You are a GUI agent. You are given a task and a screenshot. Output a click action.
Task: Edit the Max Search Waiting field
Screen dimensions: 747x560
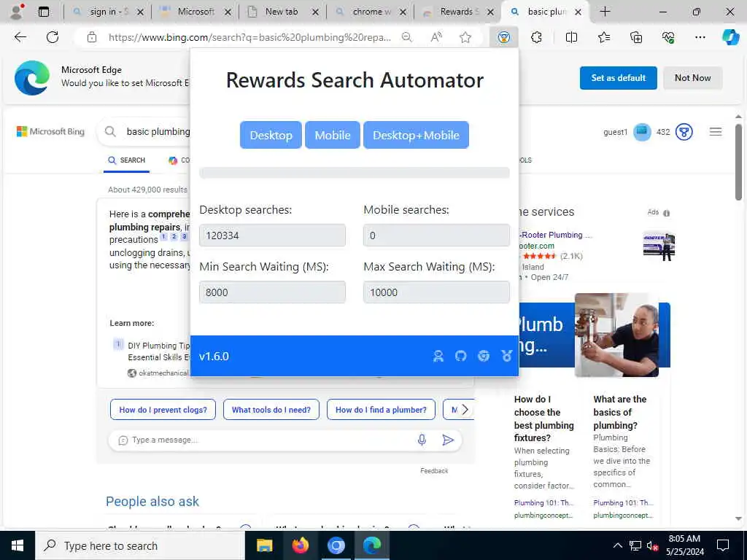click(436, 292)
